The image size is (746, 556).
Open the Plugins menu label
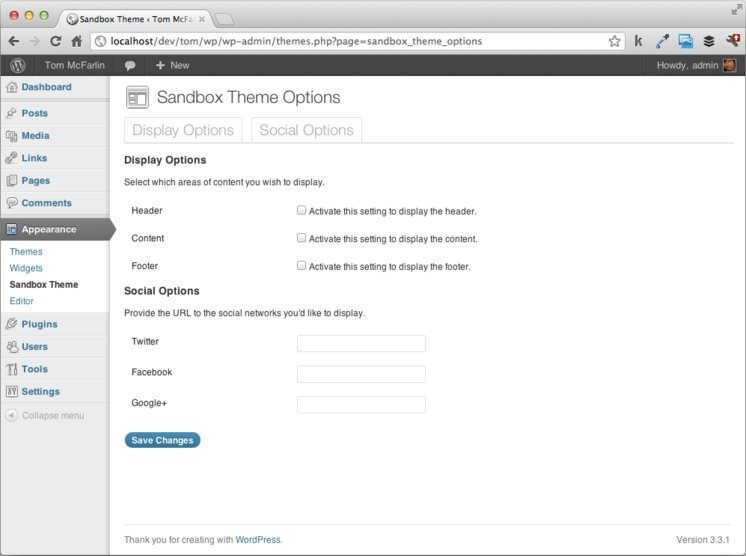point(39,324)
